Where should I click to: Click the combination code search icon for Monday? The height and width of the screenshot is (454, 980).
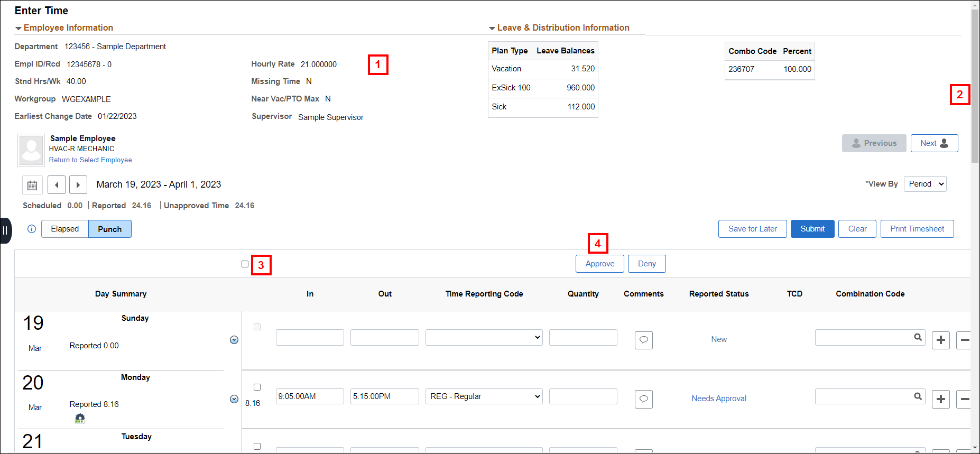pyautogui.click(x=918, y=396)
